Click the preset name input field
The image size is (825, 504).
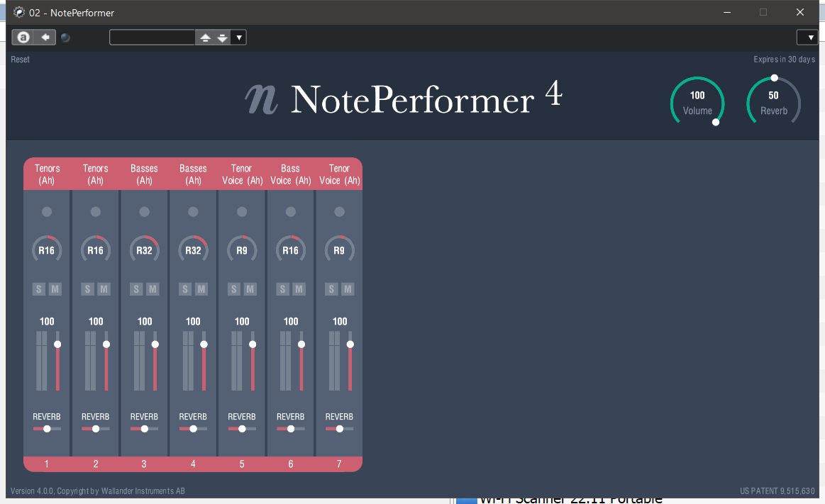[x=152, y=38]
